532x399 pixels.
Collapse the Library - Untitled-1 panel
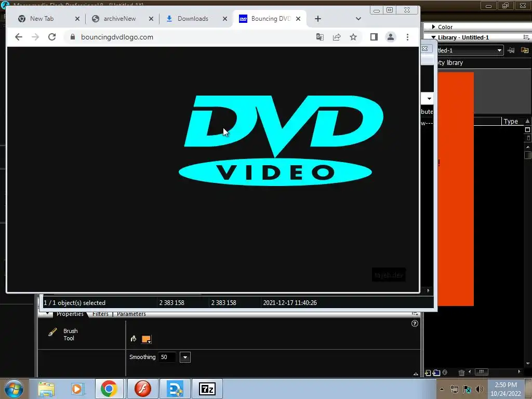pyautogui.click(x=434, y=37)
